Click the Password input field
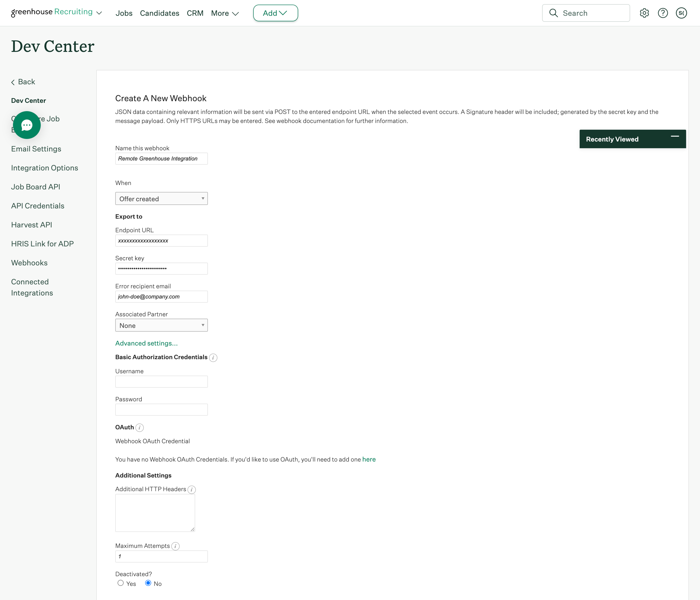 click(x=161, y=410)
